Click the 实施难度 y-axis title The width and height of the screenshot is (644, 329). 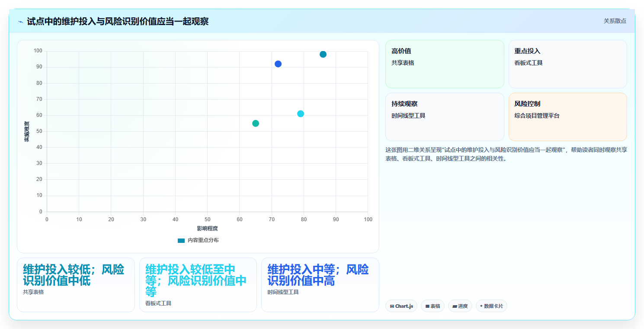point(27,132)
